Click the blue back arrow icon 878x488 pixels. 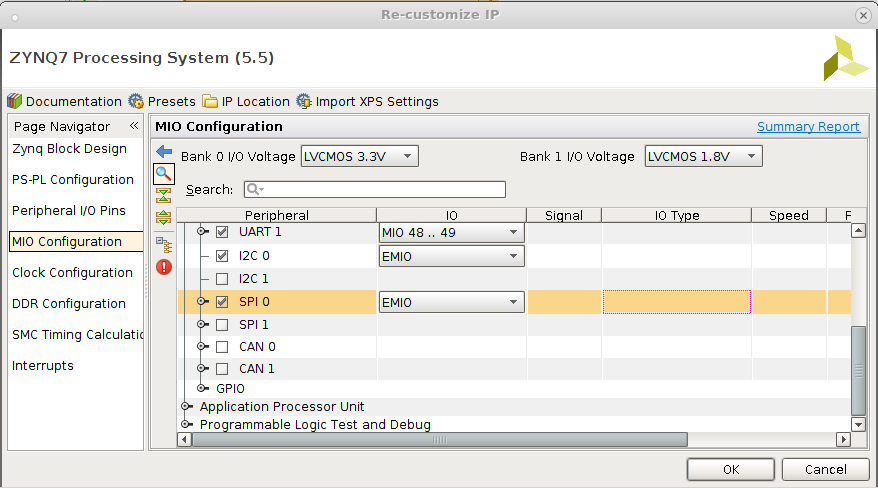tap(164, 152)
